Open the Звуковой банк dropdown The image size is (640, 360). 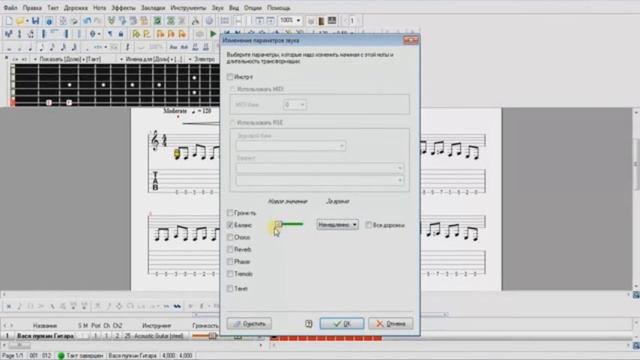tap(291, 146)
